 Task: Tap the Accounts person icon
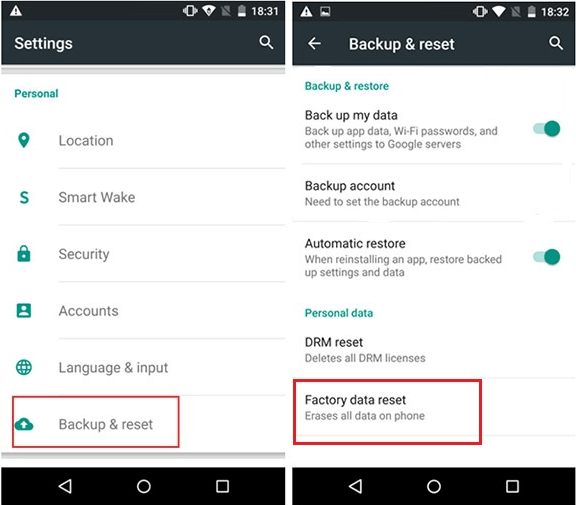click(24, 310)
